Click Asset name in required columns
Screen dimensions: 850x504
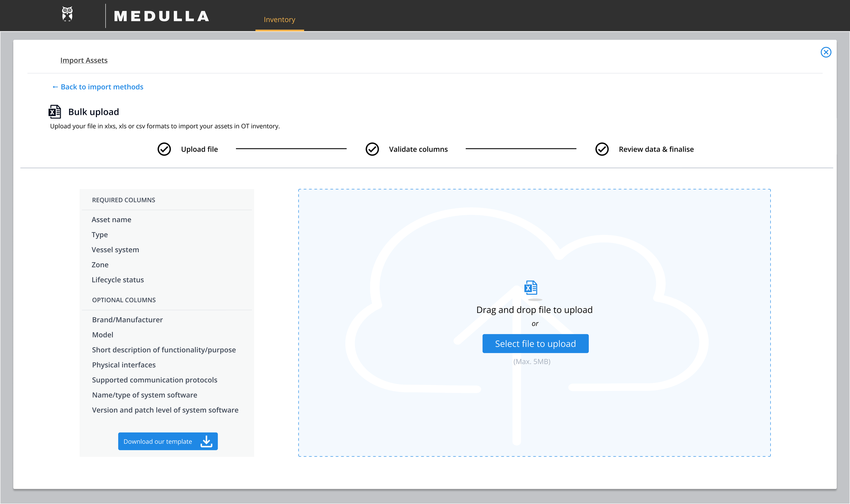point(112,220)
